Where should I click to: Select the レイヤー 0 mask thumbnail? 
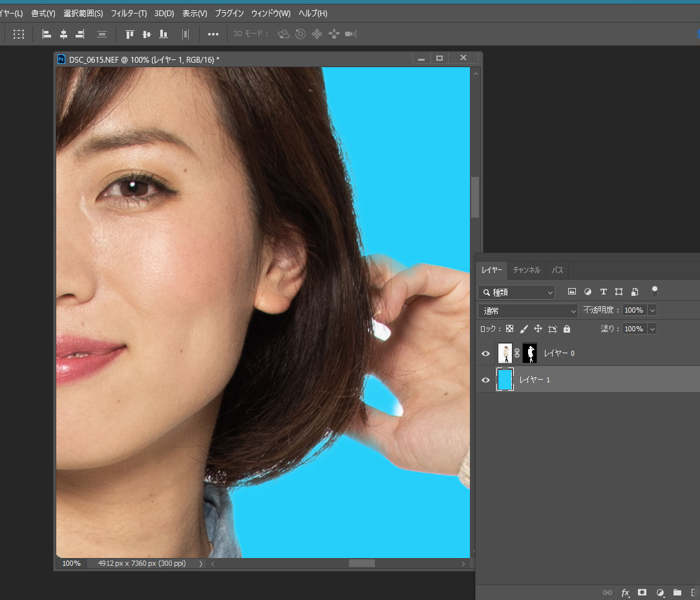click(x=529, y=353)
